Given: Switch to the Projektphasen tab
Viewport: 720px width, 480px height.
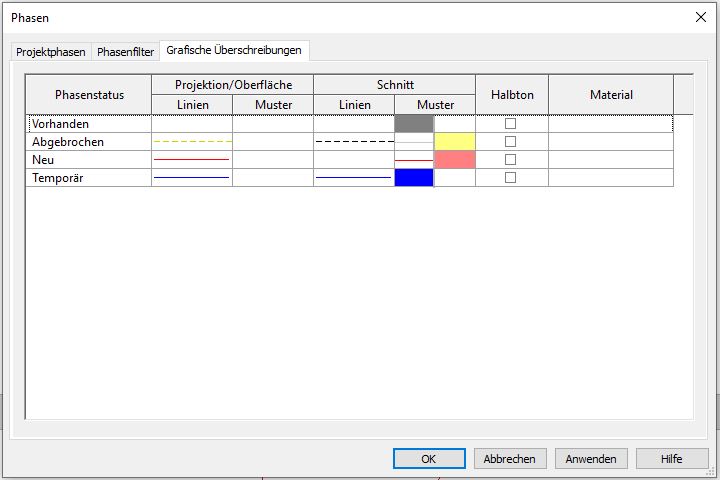Looking at the screenshot, I should [51, 52].
